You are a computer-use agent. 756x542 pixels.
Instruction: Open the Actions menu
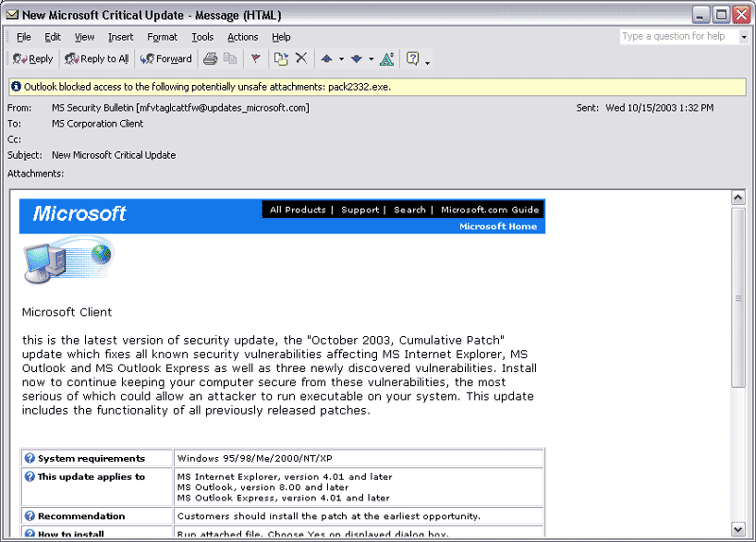[x=242, y=37]
